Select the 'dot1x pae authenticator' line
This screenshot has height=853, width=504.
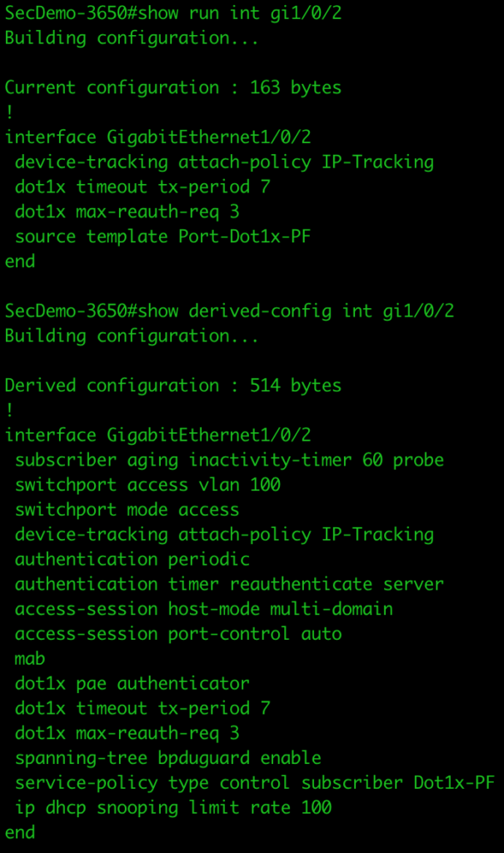[x=132, y=684]
